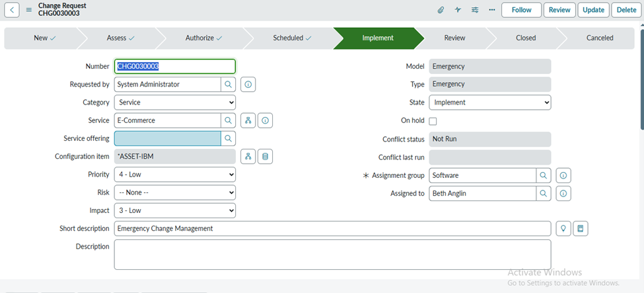This screenshot has width=644, height=293.
Task: Click the Follow button
Action: (x=522, y=10)
